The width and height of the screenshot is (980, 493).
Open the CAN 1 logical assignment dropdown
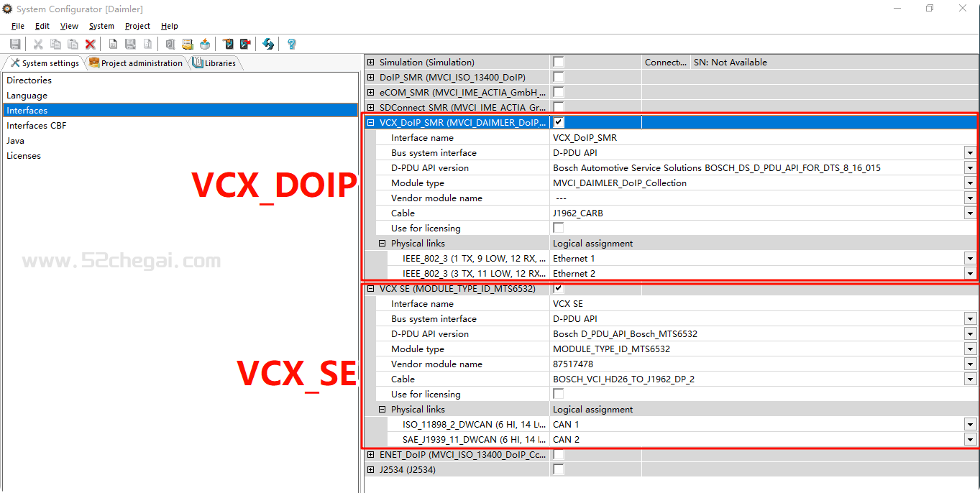point(970,425)
